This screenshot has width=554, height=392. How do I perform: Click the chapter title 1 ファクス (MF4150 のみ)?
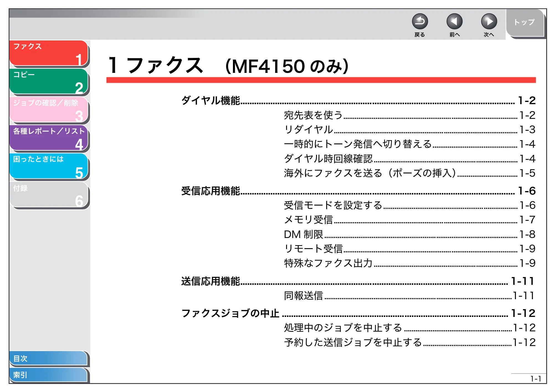tap(229, 65)
